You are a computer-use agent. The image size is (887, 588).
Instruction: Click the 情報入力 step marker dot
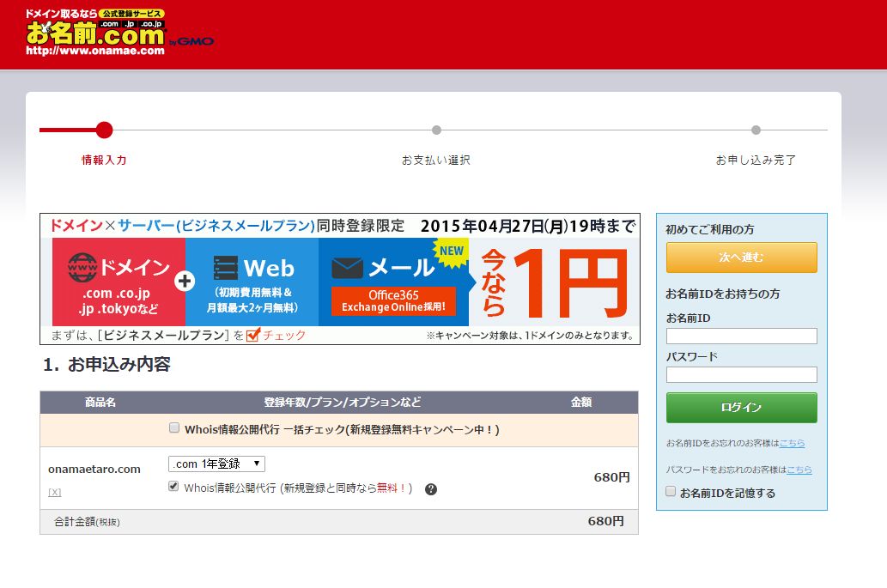pos(104,130)
